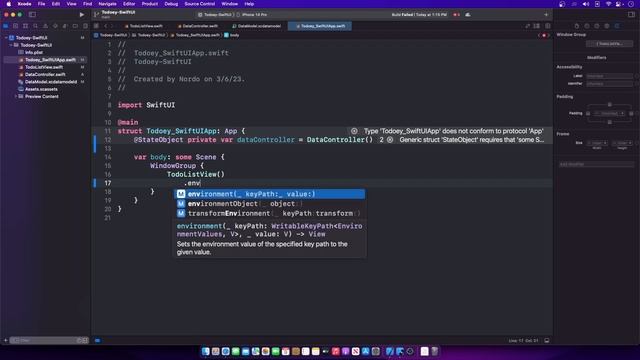Open the Issue navigator warning icon
This screenshot has width=640, height=360.
pyautogui.click(x=45, y=26)
